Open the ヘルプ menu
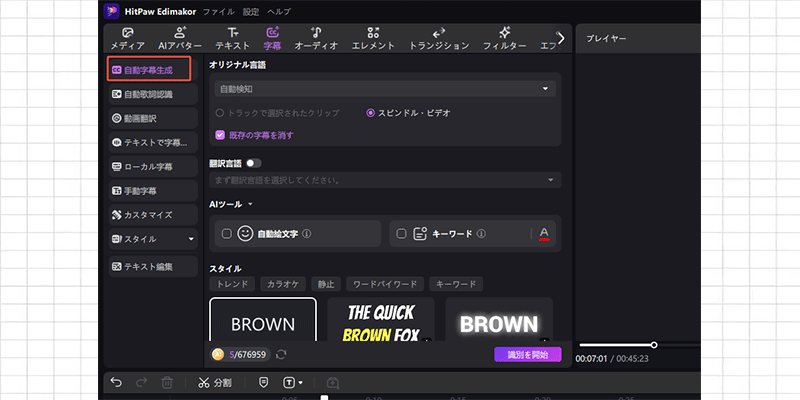Viewport: 800px width, 400px height. (x=279, y=11)
